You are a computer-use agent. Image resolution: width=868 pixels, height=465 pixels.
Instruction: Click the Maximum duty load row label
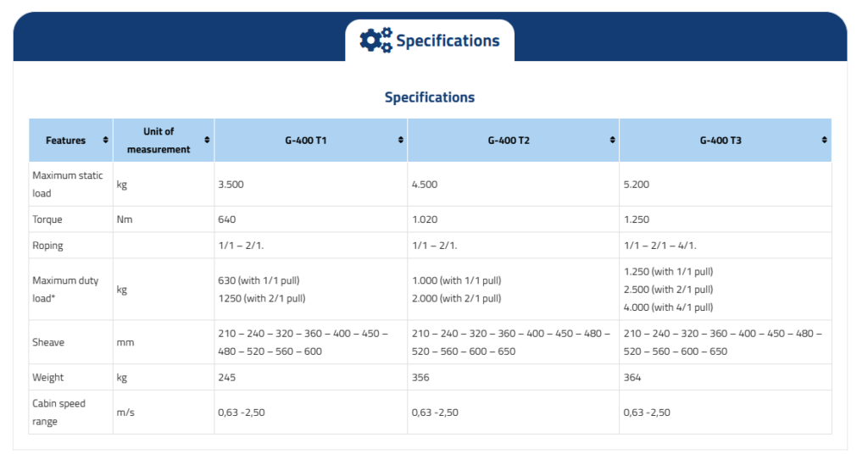point(65,289)
